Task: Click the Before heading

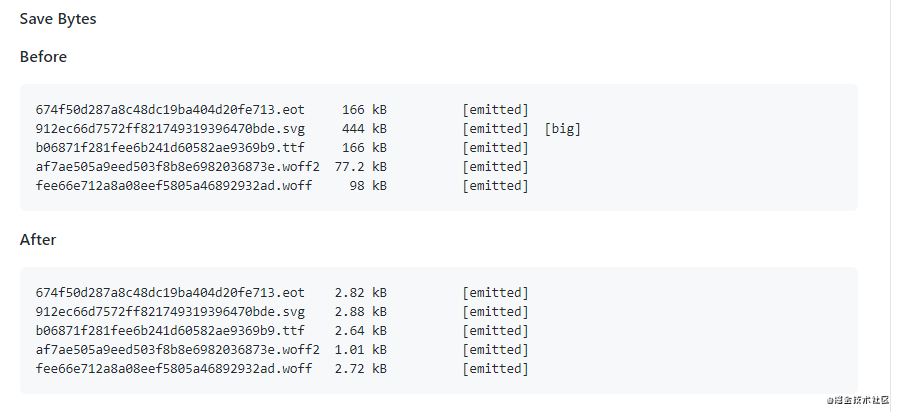Action: pos(44,57)
